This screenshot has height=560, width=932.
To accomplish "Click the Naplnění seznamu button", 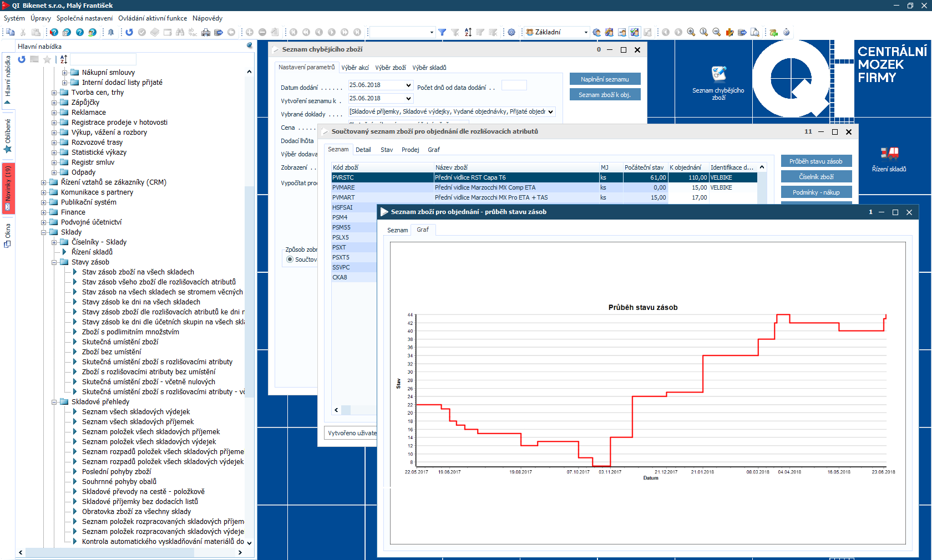I will [x=605, y=79].
